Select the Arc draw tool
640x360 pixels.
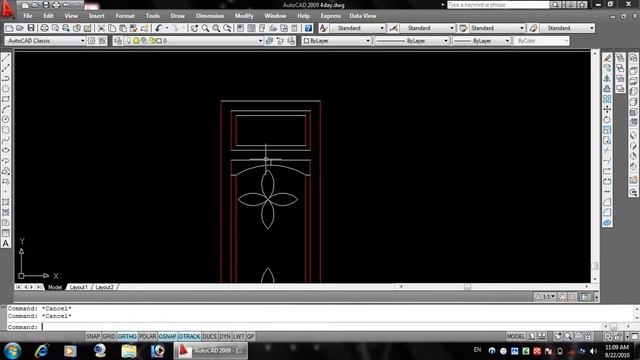(6, 109)
